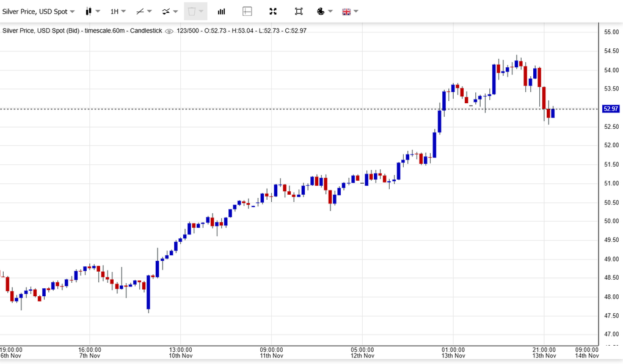Click the OHLC values readout in legend

click(242, 31)
